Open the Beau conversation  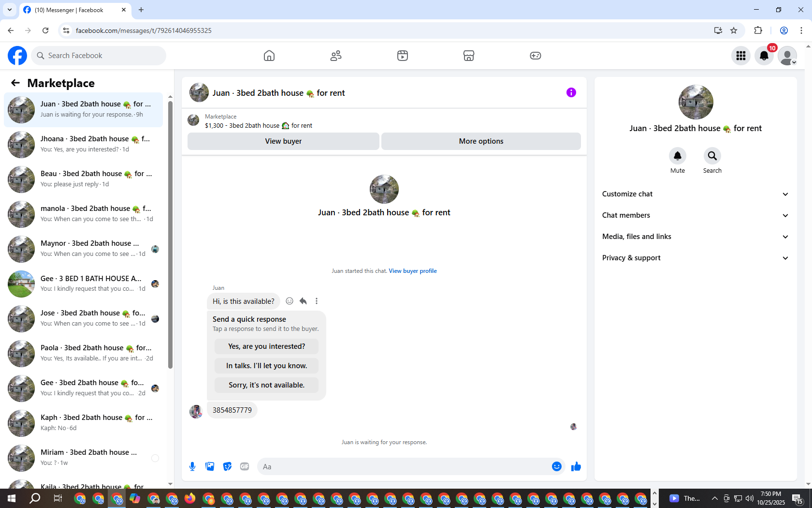(83, 179)
